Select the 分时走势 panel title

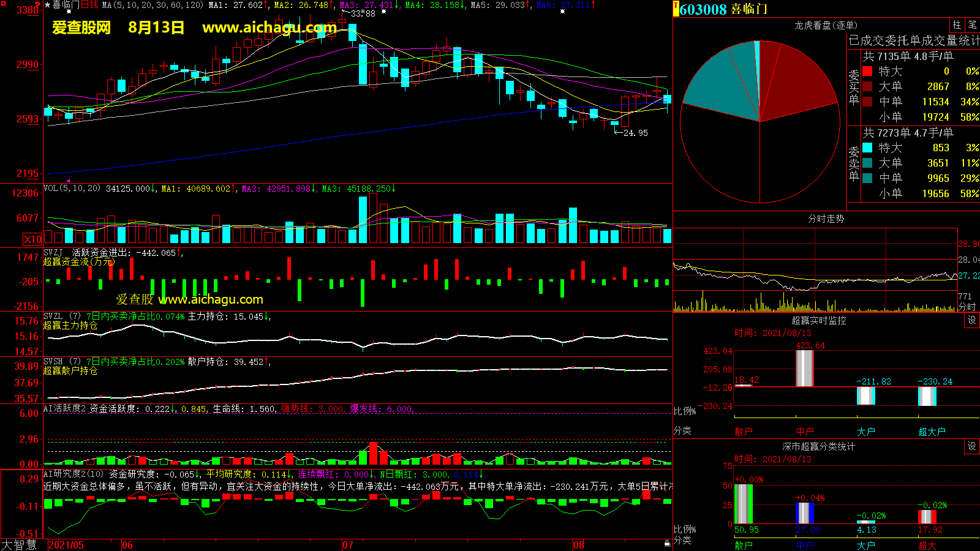coord(826,219)
